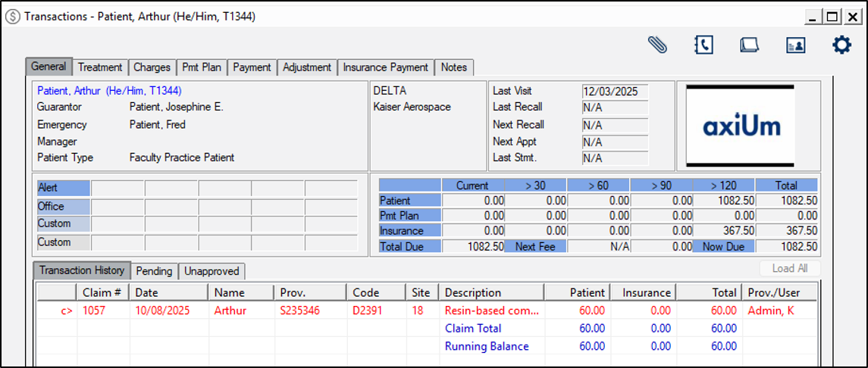Screen dimensions: 868x368
Task: Select claim number 1057
Action: 93,310
